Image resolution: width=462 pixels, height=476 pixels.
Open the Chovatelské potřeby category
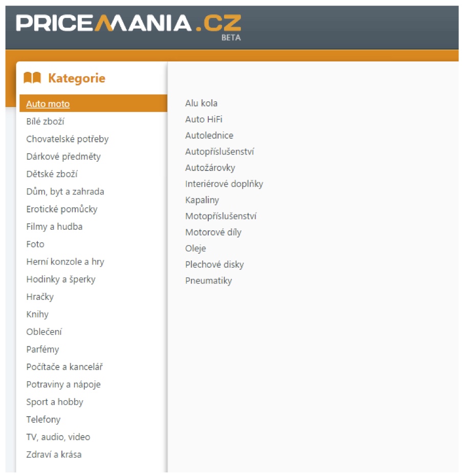(68, 139)
